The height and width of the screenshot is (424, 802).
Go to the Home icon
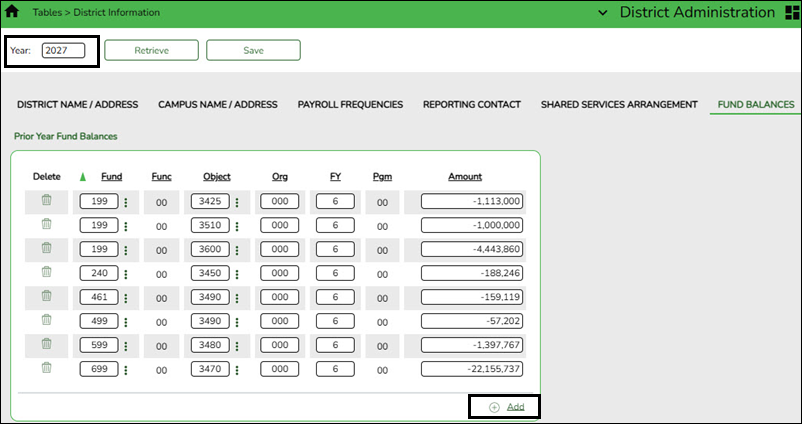pyautogui.click(x=12, y=12)
